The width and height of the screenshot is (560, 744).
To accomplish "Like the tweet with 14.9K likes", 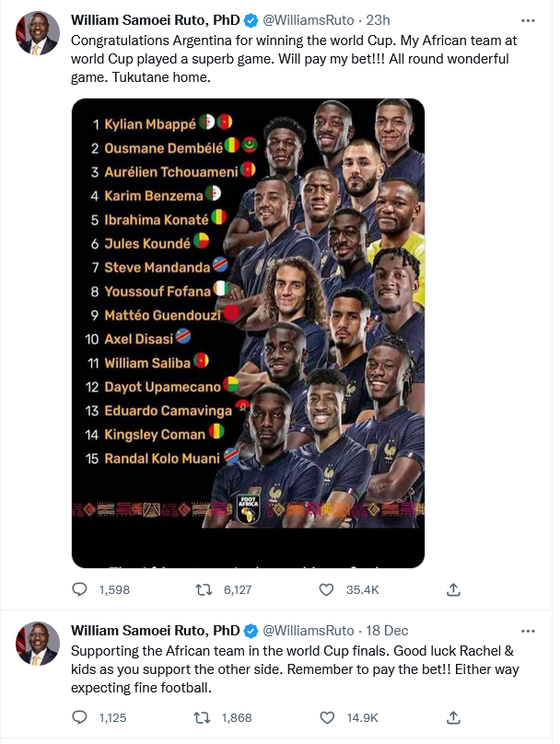I will 327,717.
